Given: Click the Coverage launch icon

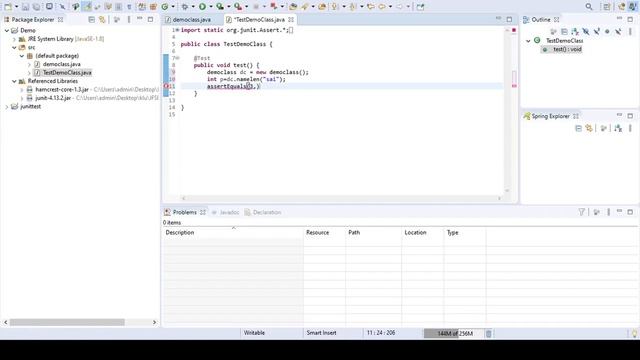Looking at the screenshot, I should point(220,7).
